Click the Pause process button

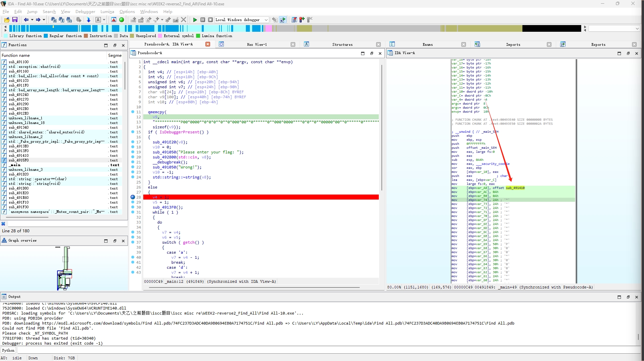pos(203,20)
